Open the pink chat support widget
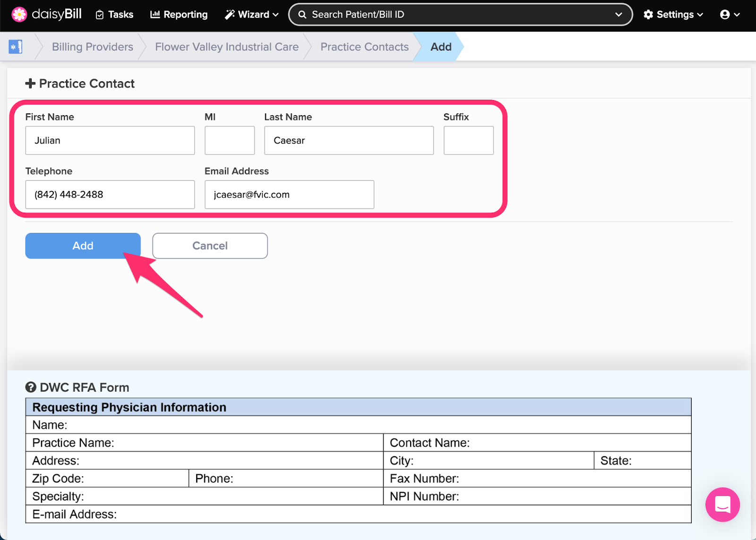 coord(722,505)
